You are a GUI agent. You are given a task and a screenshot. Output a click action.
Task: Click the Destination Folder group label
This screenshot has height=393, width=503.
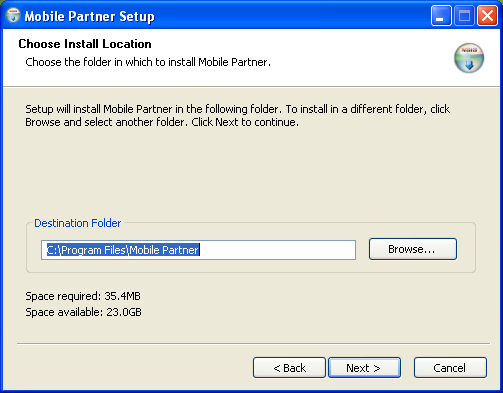78,223
